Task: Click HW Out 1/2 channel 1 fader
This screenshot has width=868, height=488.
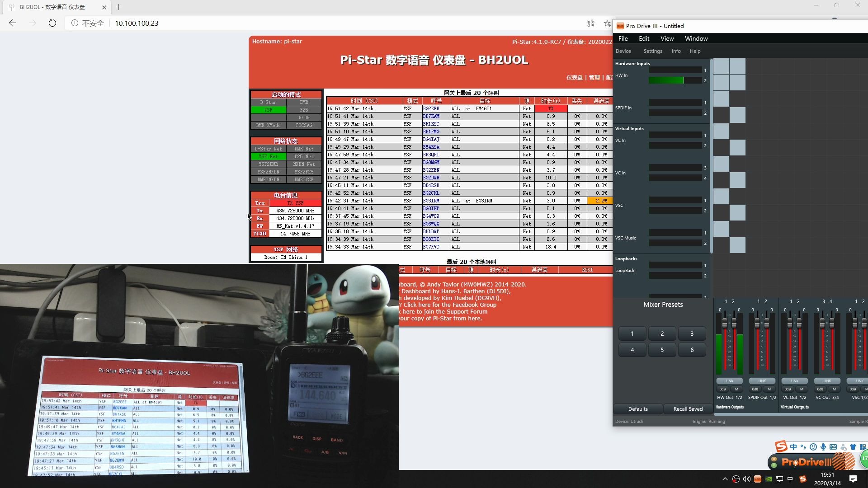Action: coord(725,323)
